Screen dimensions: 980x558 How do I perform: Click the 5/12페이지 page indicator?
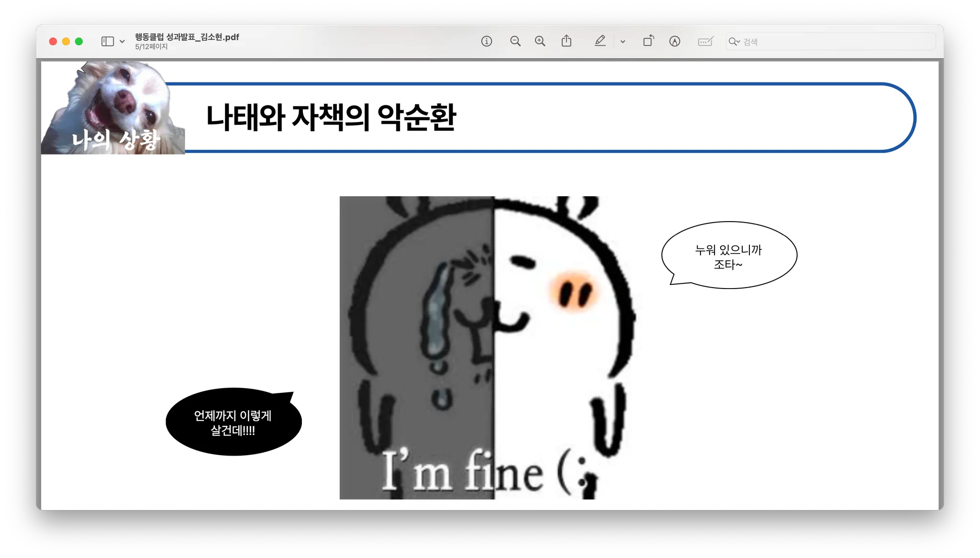point(151,47)
